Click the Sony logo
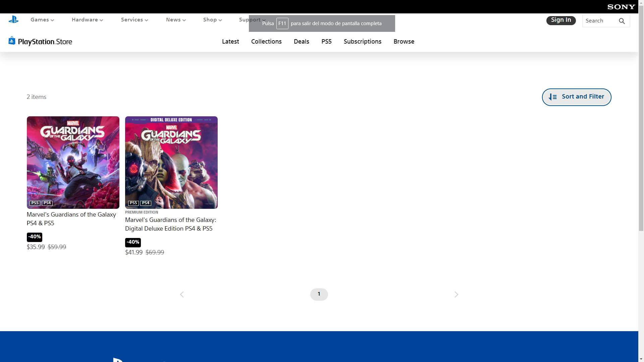 (x=621, y=7)
